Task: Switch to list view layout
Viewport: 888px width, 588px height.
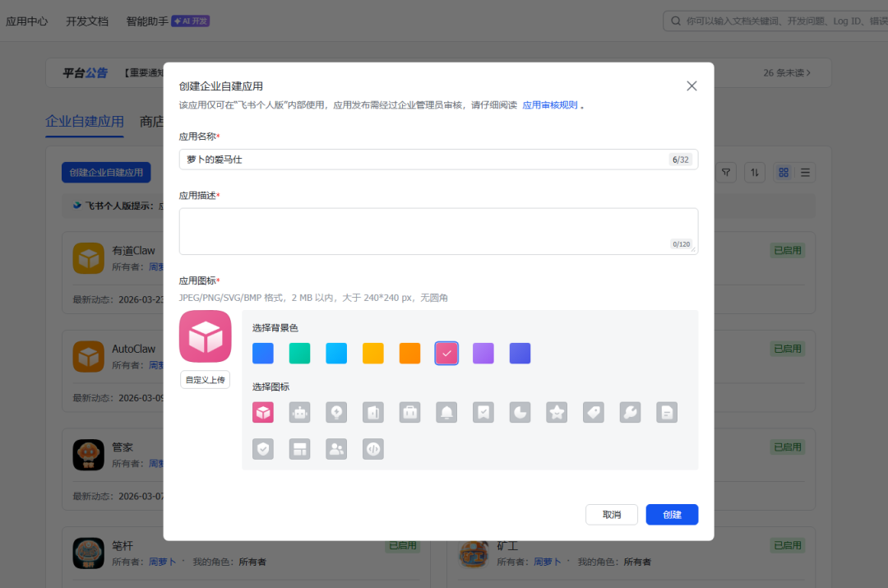Action: pyautogui.click(x=805, y=172)
